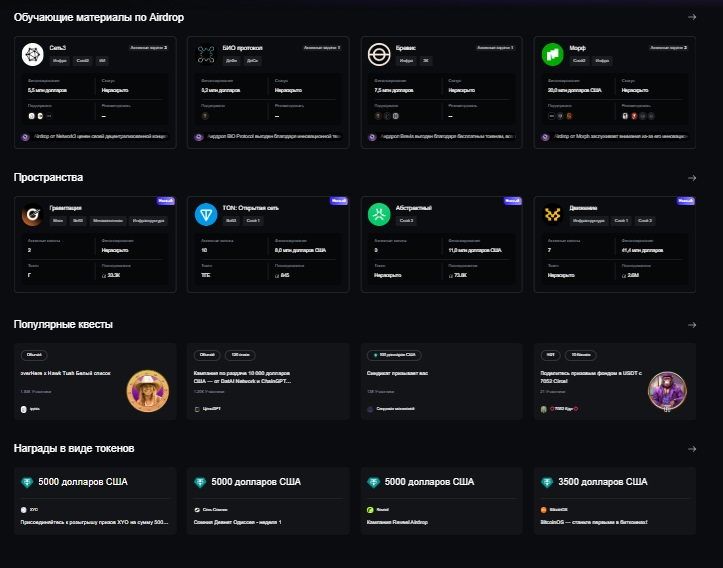Click the Пространства section heading

(x=48, y=178)
